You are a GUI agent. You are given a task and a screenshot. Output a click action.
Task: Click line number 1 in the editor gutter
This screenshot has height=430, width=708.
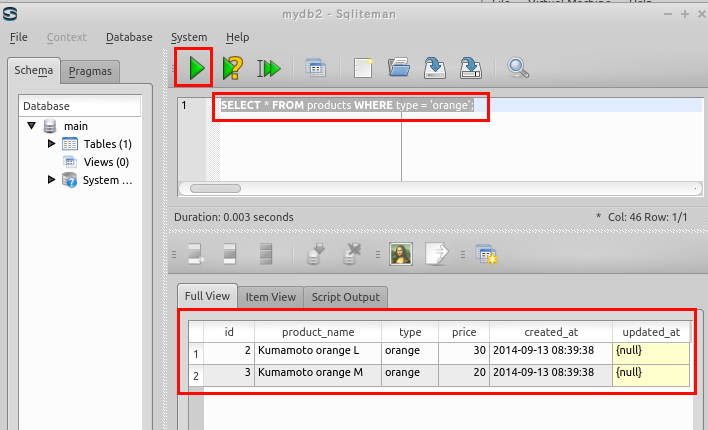[x=184, y=105]
